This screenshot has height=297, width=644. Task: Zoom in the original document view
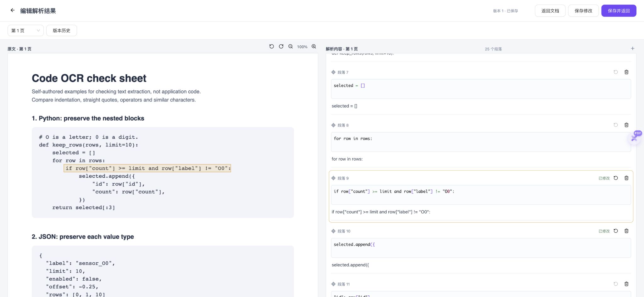pos(314,46)
